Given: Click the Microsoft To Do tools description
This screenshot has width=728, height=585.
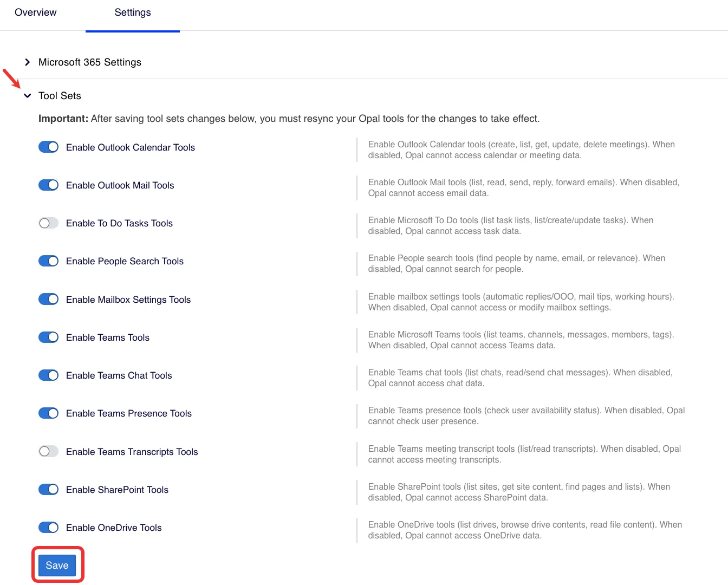Looking at the screenshot, I should (x=511, y=226).
